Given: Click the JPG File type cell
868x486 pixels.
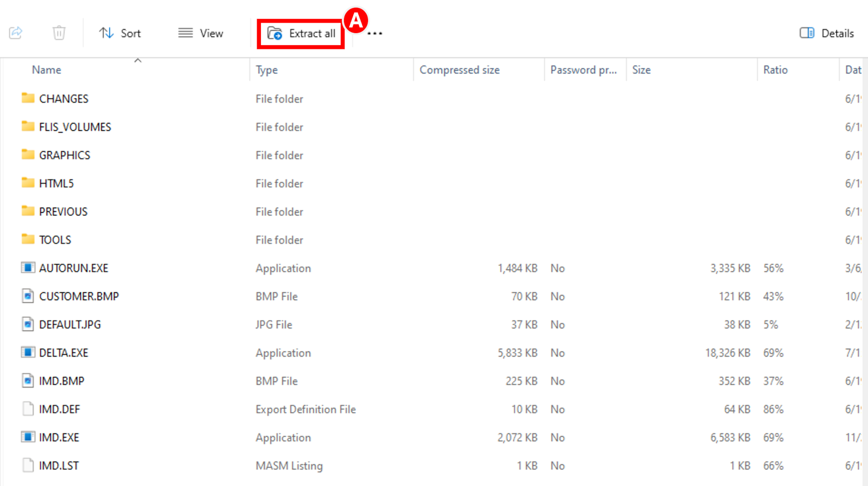Looking at the screenshot, I should (274, 324).
